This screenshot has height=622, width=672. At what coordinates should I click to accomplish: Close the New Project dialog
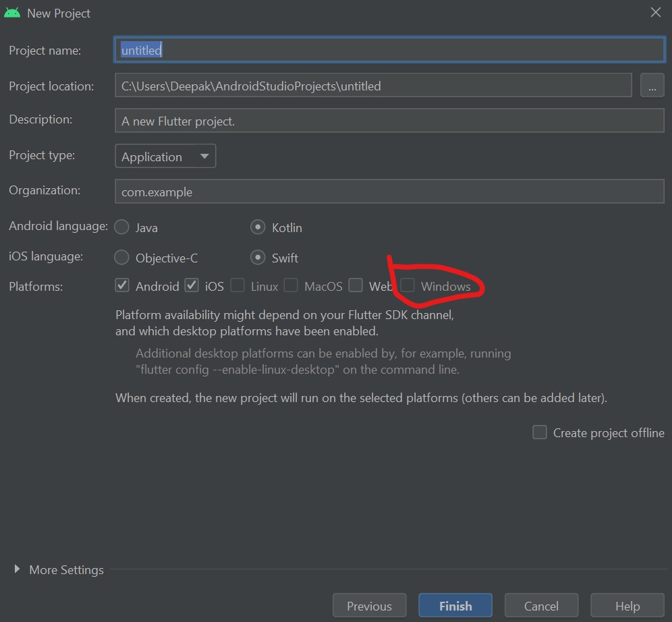coord(655,12)
